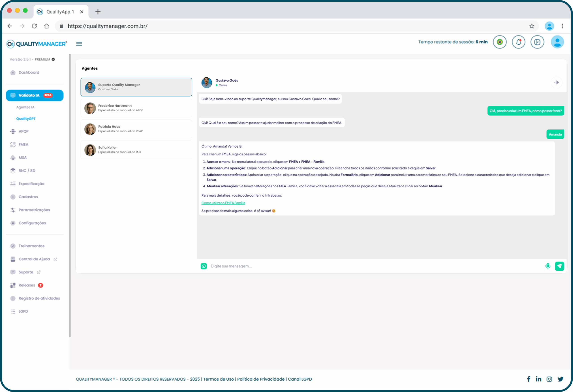Open the LinkedIn icon in the footer
Viewport: 573px width, 392px height.
point(538,379)
